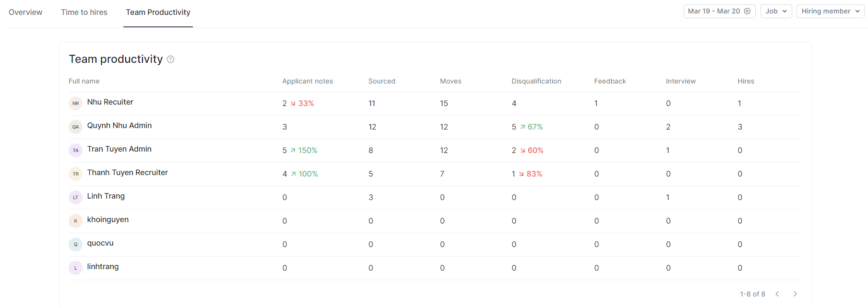Click the help icon beside Team productivity
Viewport: 868px width, 307px height.
170,59
